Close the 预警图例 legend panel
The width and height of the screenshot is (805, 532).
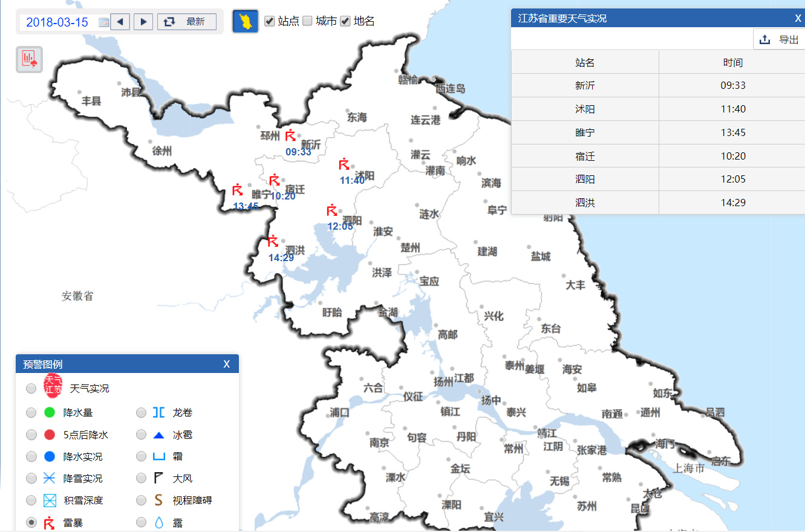(227, 364)
